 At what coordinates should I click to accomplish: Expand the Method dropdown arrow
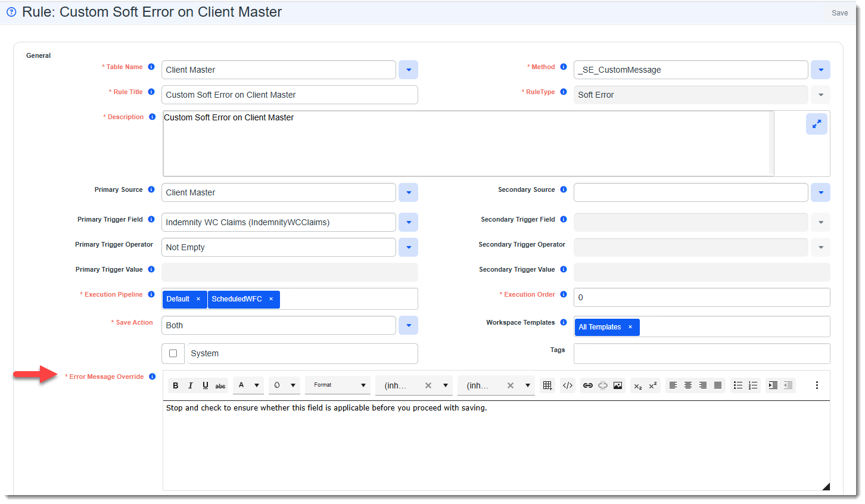click(x=820, y=70)
